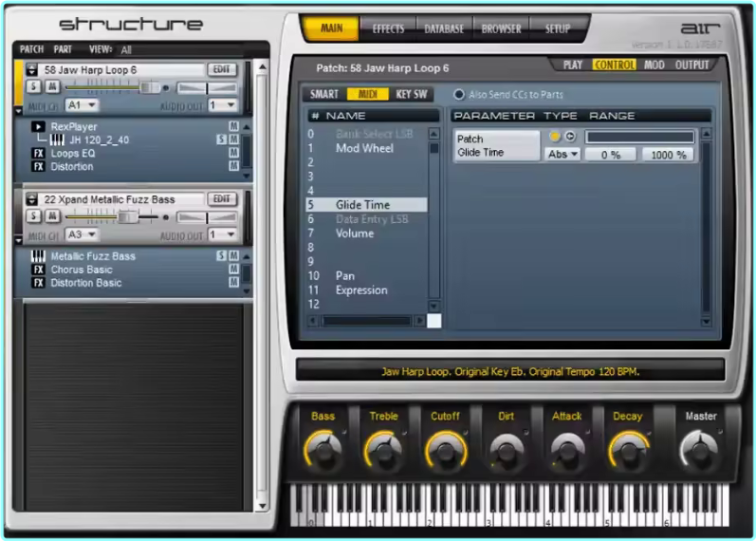The image size is (756, 541).
Task: Solo the Metallic Fuzz Bass part
Action: tap(221, 255)
